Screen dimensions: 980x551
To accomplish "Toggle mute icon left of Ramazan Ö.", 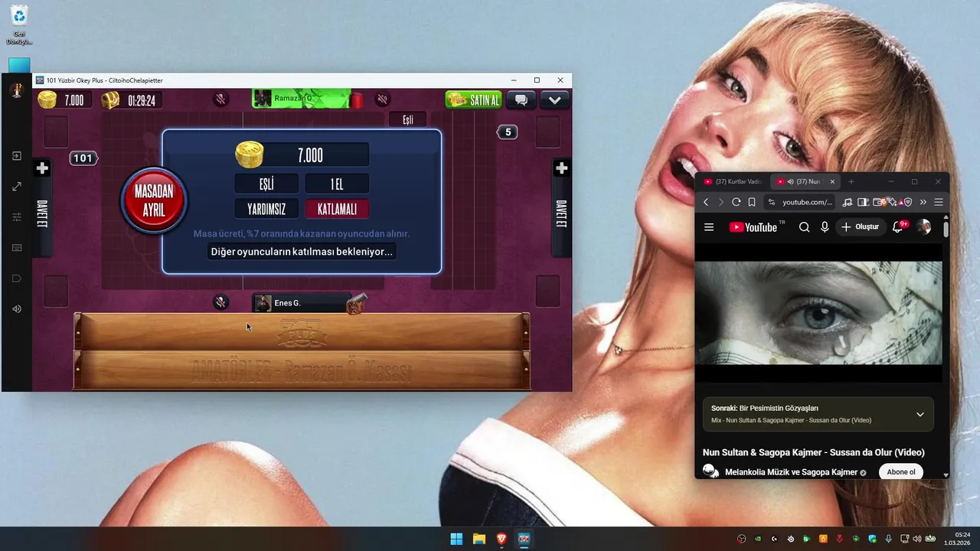I will point(220,99).
